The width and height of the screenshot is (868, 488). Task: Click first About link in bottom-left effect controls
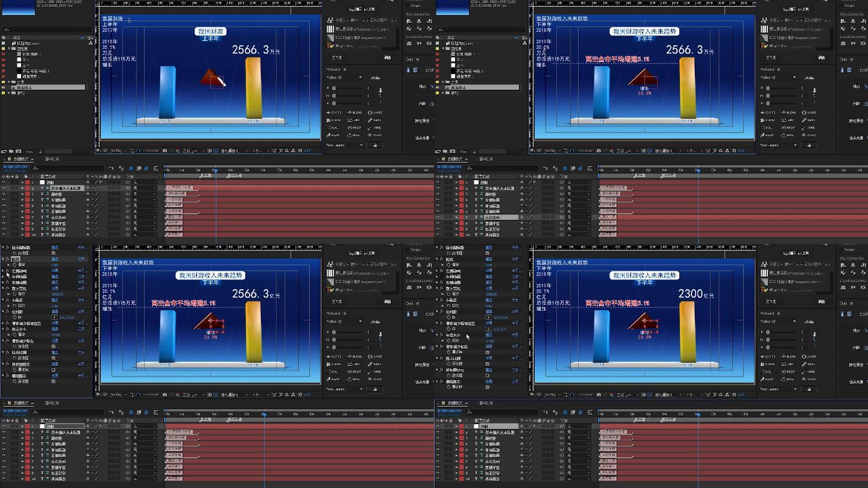pyautogui.click(x=83, y=248)
